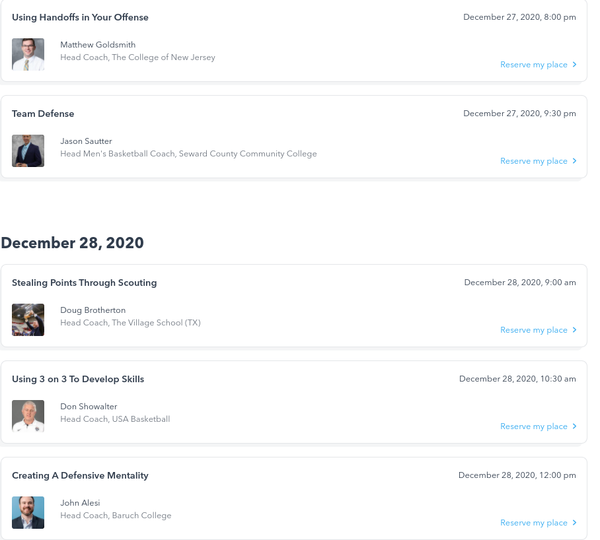Screen dimensions: 600x540
Task: Click chevron arrow in John Alesi's card
Action: point(575,523)
